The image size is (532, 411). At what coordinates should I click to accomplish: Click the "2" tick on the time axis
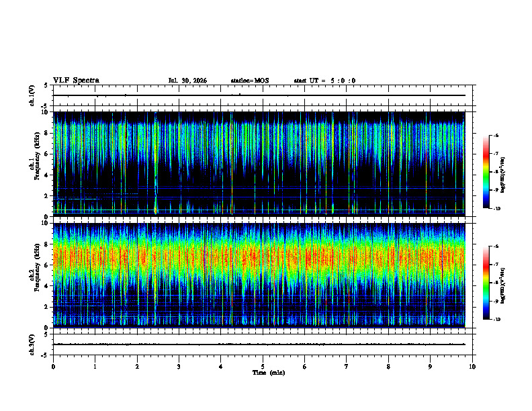coord(137,367)
